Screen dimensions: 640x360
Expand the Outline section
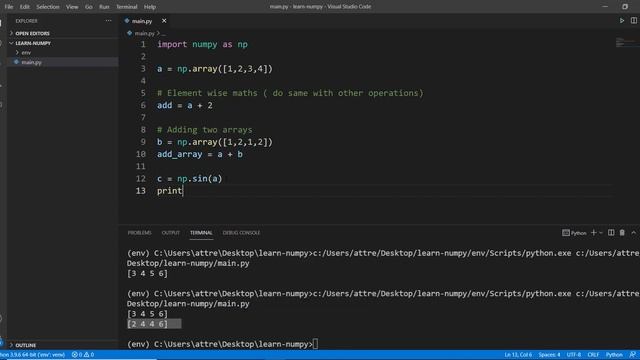(25, 345)
